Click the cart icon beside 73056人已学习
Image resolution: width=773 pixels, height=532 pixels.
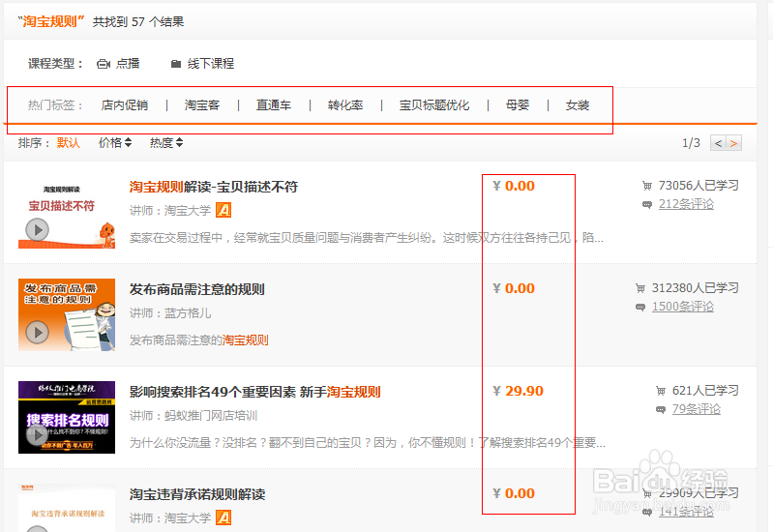pos(647,186)
